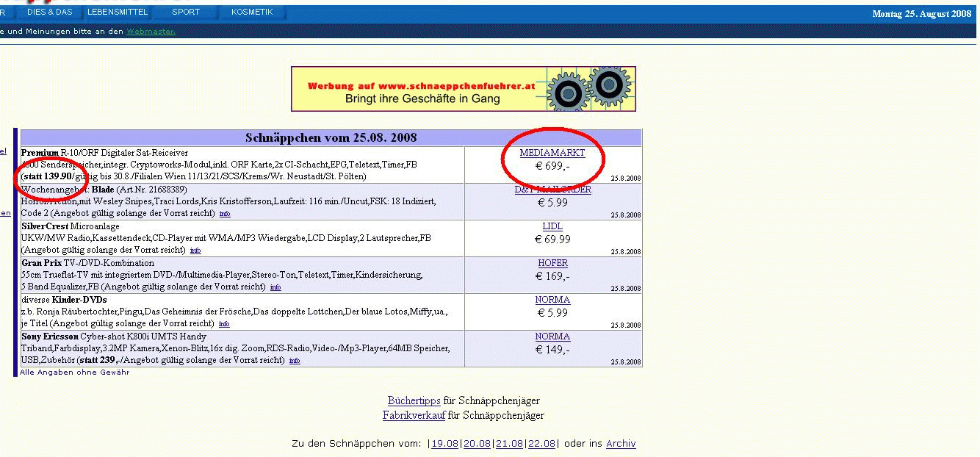Follow the Fabrikverkauf link
The height and width of the screenshot is (457, 980).
click(x=414, y=416)
